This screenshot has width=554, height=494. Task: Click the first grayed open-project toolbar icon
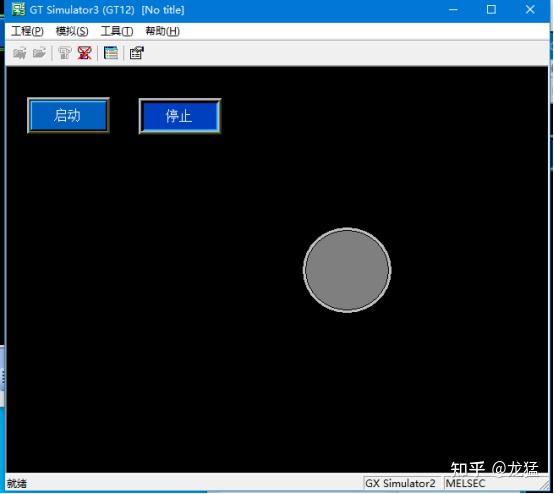pos(20,53)
